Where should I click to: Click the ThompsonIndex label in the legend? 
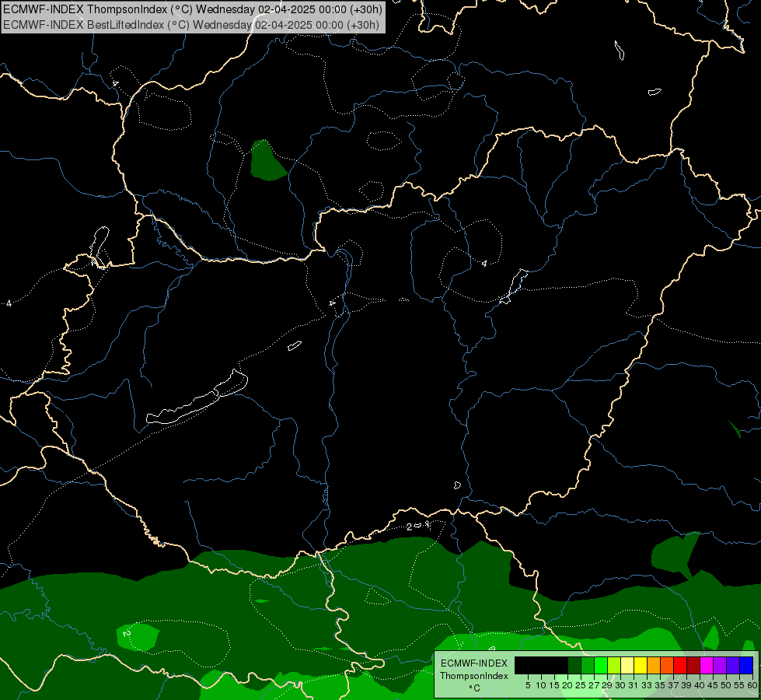coord(474,676)
